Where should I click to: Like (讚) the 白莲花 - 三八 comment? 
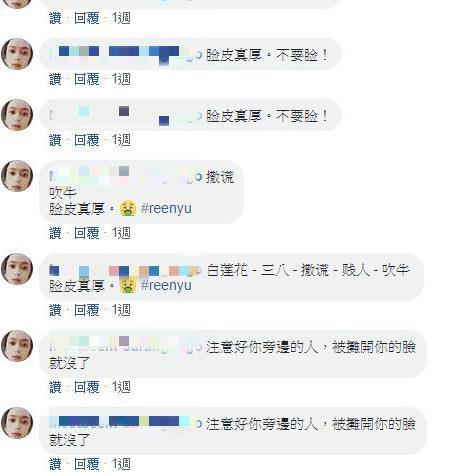pos(55,310)
